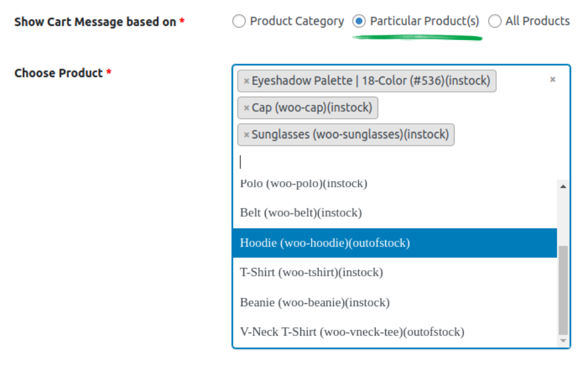Pick Hoodie (outofstock) from the list
Viewport: 588px width, 368px height.
point(325,243)
